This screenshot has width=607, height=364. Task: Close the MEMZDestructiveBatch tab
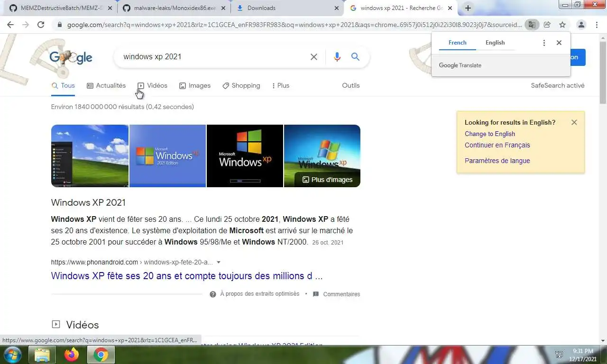tap(110, 8)
